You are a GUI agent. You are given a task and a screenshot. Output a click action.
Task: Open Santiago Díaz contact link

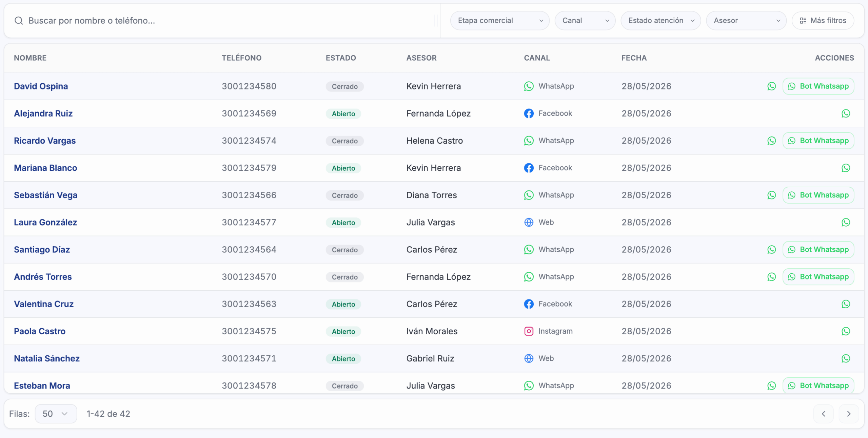42,250
